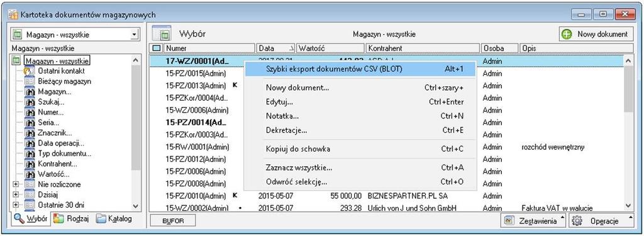The image size is (644, 236).
Task: Choose Edytuj... in context menu
Action: pos(360,102)
